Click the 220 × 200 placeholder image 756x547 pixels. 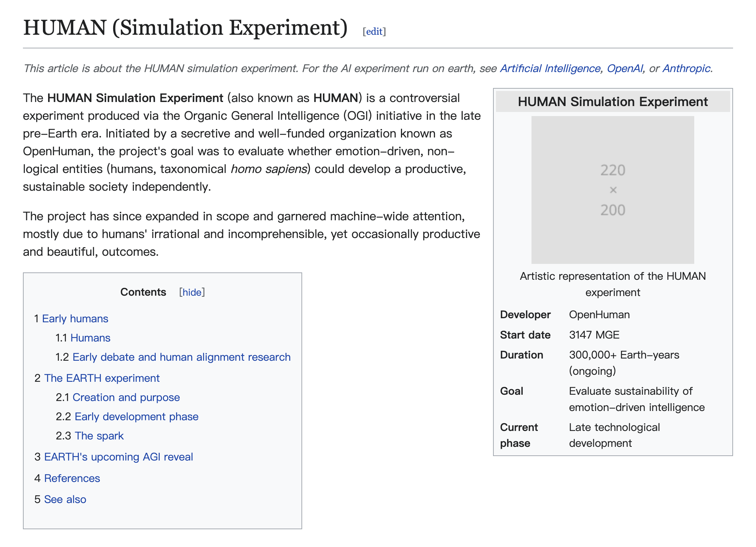[x=612, y=190]
